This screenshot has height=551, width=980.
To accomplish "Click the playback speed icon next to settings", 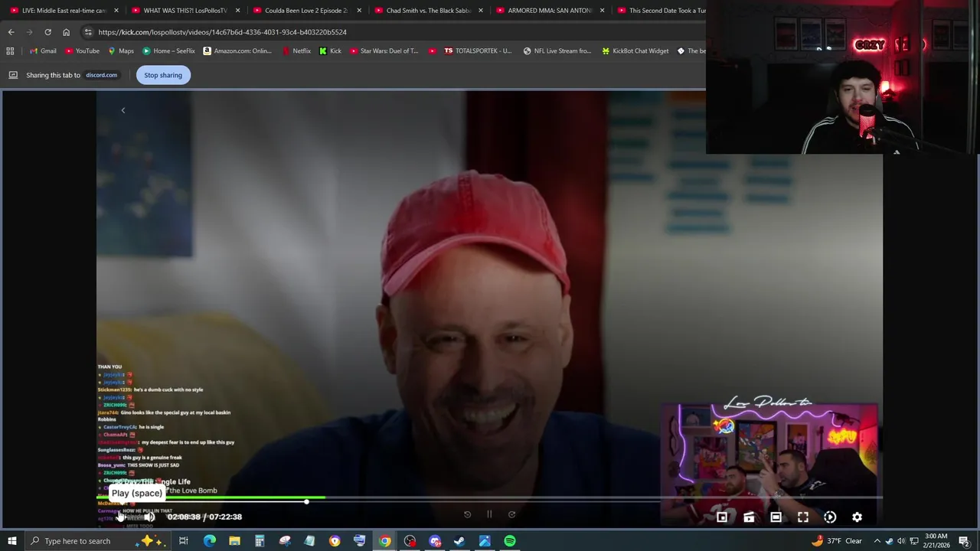I will pyautogui.click(x=830, y=517).
